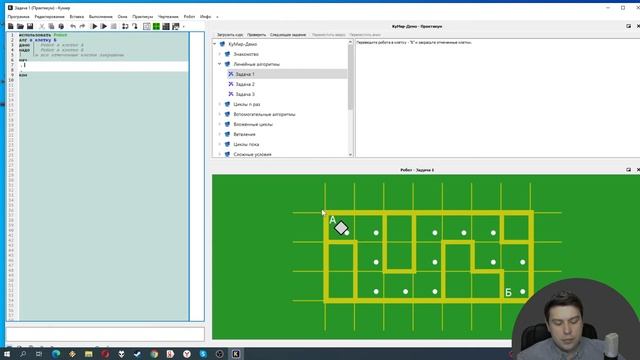This screenshot has width=640, height=360.
Task: Open Chrome from the taskbar
Action: [154, 354]
